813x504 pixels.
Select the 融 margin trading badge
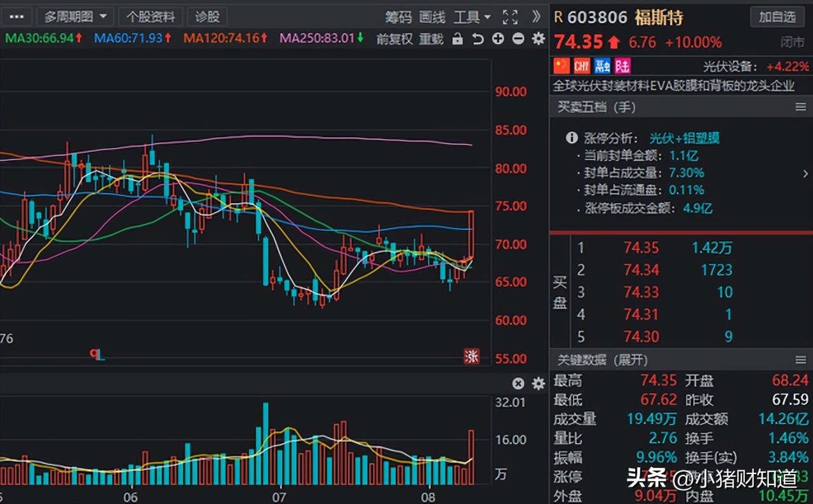[x=601, y=65]
